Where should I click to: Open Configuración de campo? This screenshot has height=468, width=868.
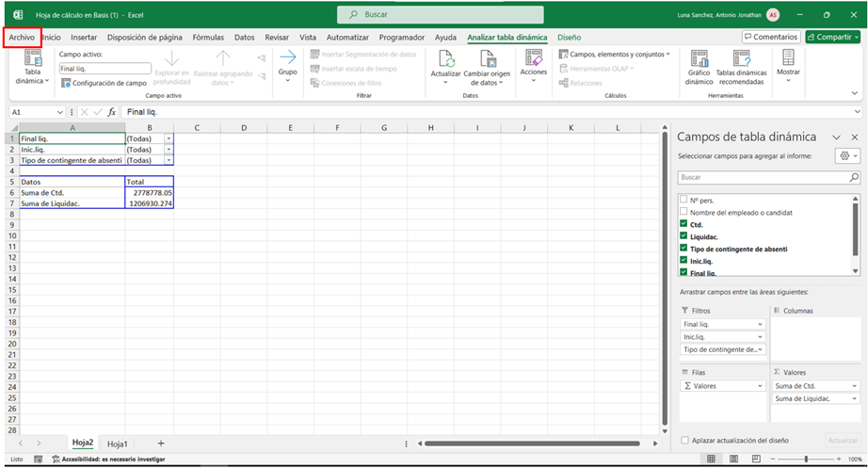point(104,83)
